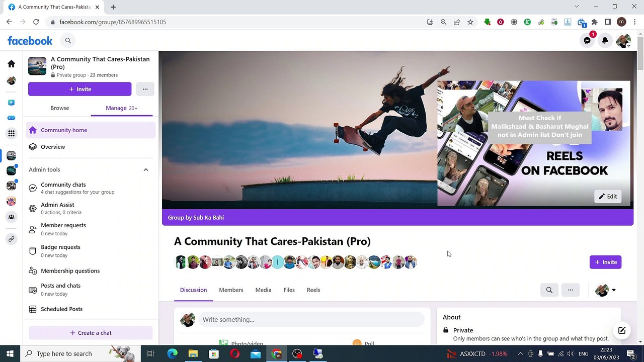Open Overview in sidebar
Image resolution: width=644 pixels, height=362 pixels.
[x=91, y=147]
